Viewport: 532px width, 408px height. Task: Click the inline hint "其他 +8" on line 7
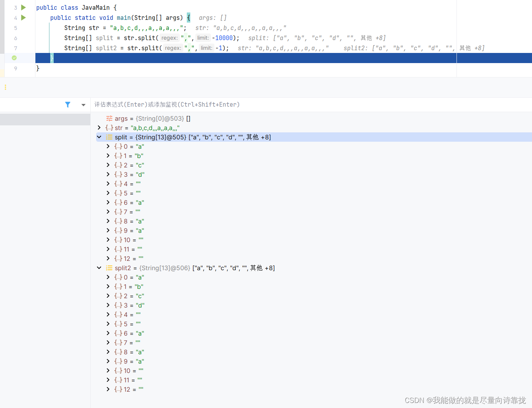(x=471, y=48)
